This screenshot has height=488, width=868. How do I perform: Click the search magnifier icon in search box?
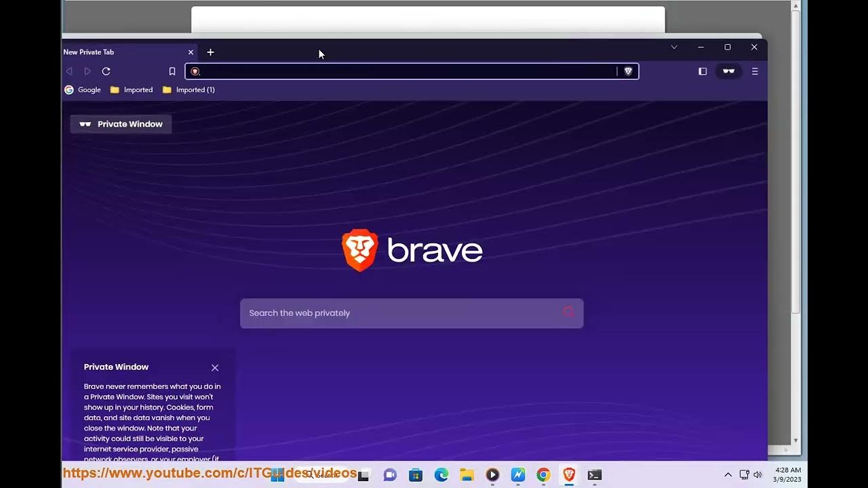568,312
